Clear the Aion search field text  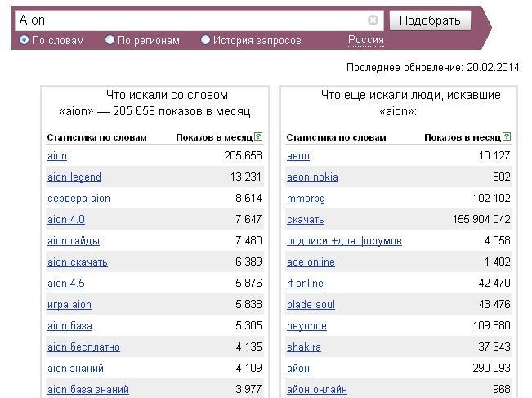pyautogui.click(x=373, y=20)
